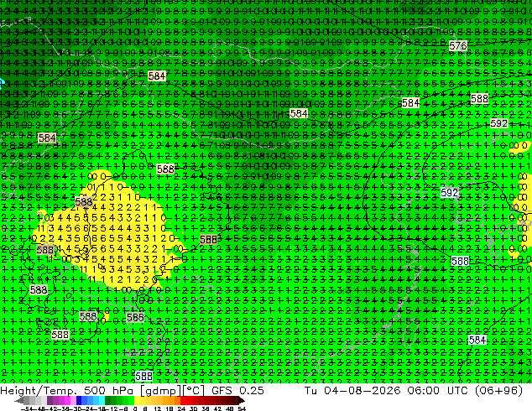Click the "-12" legend value
The image size is (532, 411).
(112, 409)
